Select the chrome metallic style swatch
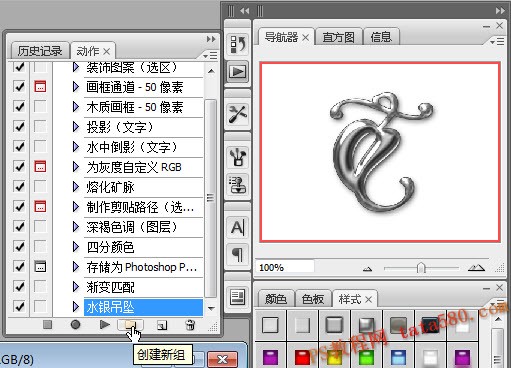The width and height of the screenshot is (511, 368). coord(366,325)
